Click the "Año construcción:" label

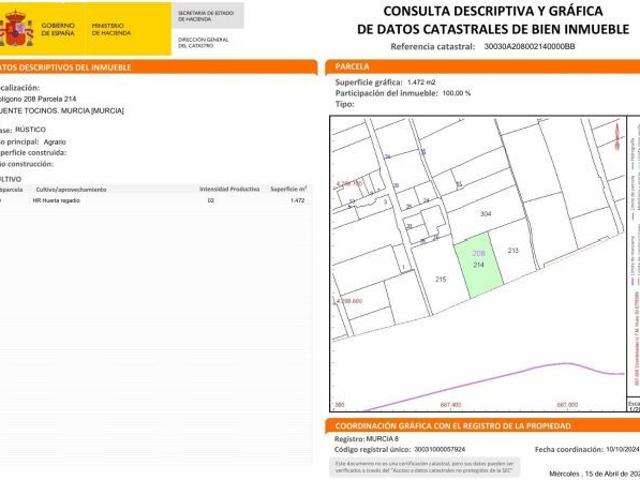[26, 164]
